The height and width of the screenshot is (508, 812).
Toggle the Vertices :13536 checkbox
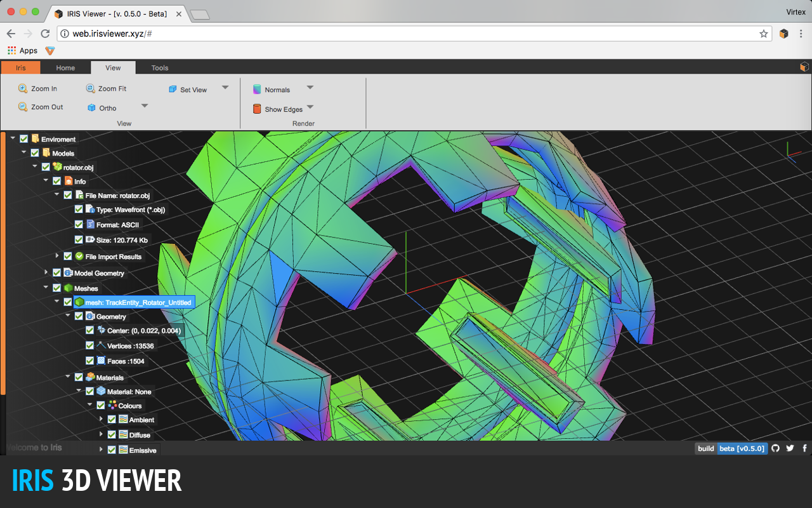(x=89, y=346)
